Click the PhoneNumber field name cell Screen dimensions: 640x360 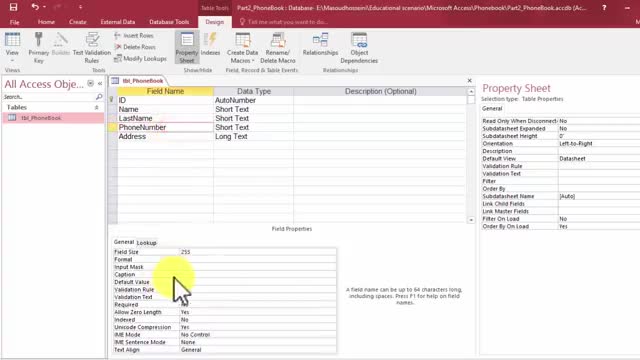(165, 127)
